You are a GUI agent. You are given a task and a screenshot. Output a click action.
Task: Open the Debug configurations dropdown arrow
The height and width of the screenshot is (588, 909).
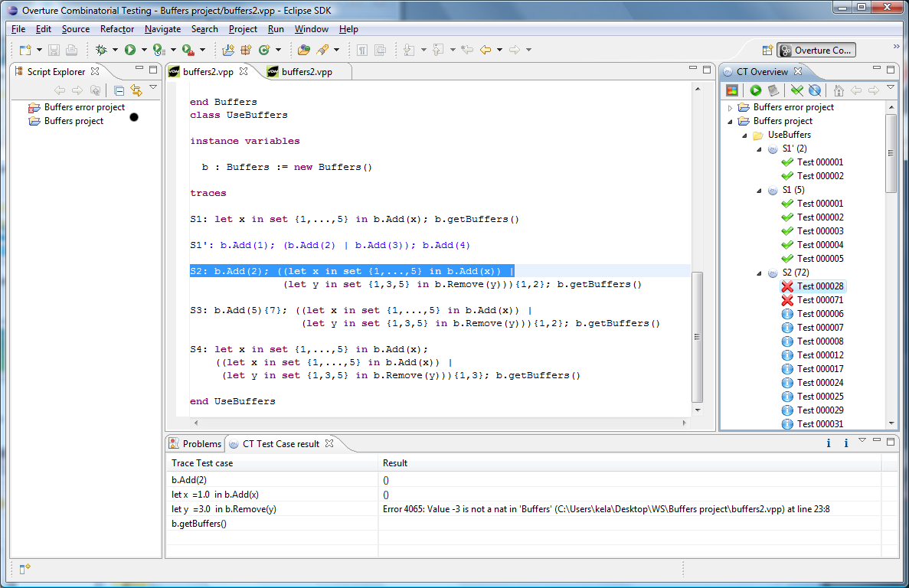click(x=115, y=51)
